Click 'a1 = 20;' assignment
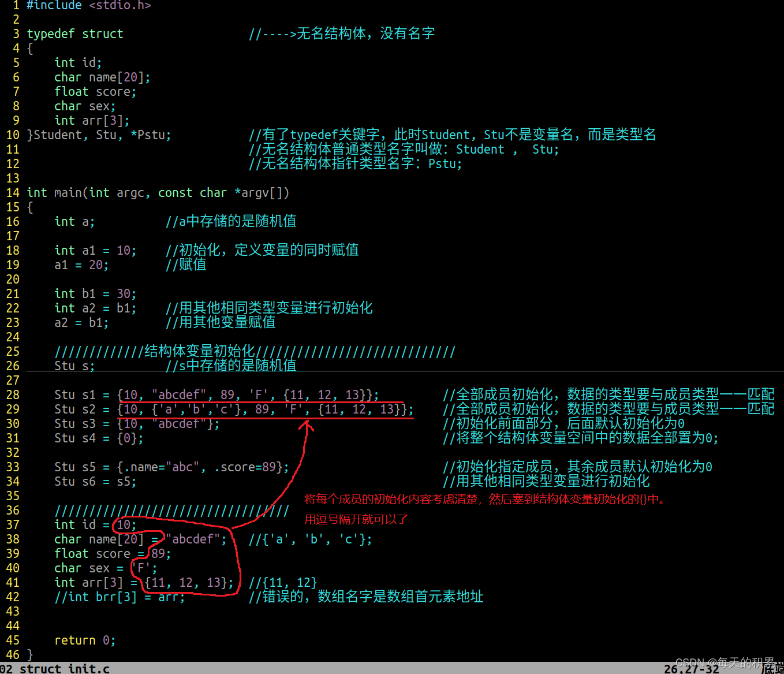This screenshot has height=674, width=784. [81, 265]
